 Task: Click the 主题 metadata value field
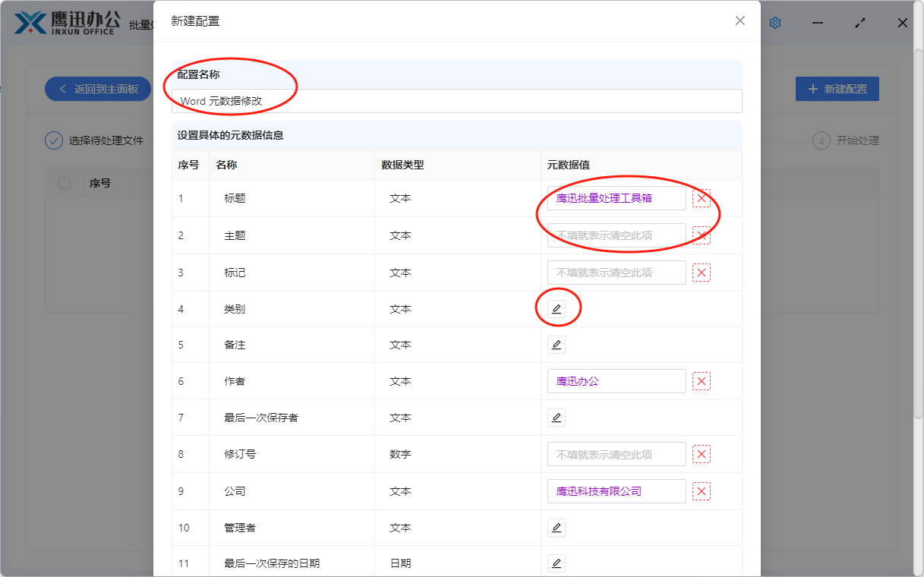pyautogui.click(x=617, y=235)
